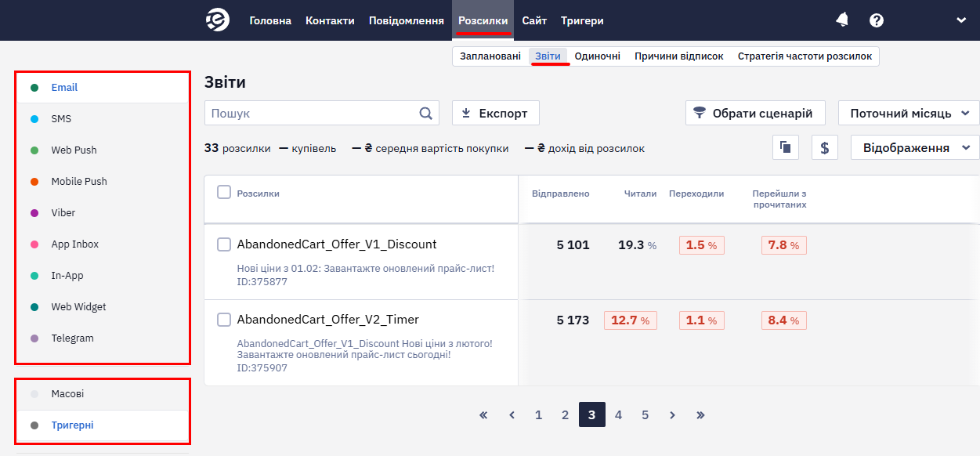Expand the account menu chevron in header

961,20
